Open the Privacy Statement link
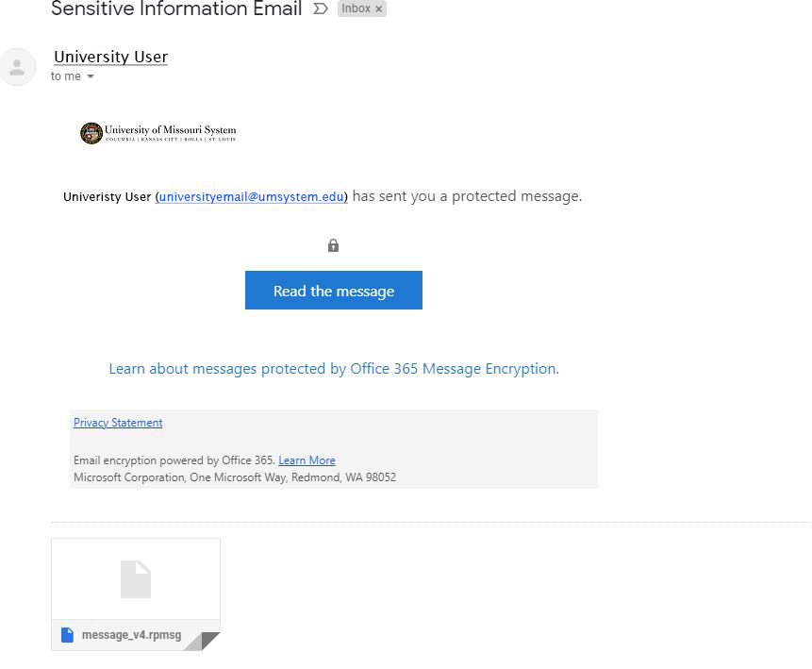The image size is (812, 669). (x=118, y=423)
